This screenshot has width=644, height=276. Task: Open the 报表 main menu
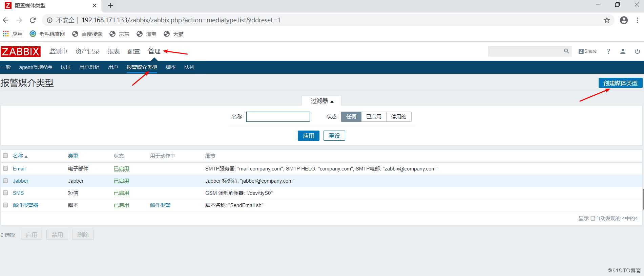[113, 51]
